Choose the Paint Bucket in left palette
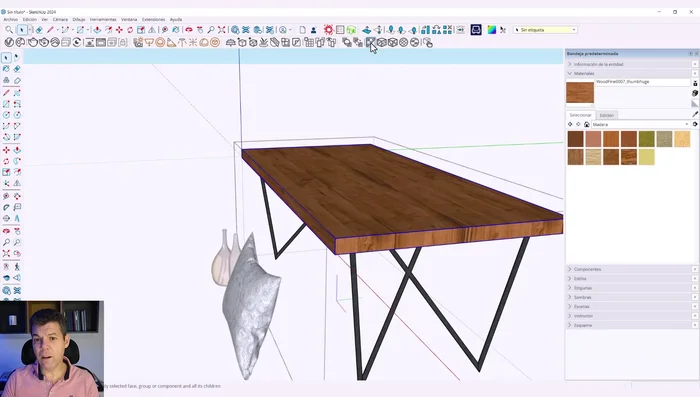The image size is (700, 397). coord(6,69)
